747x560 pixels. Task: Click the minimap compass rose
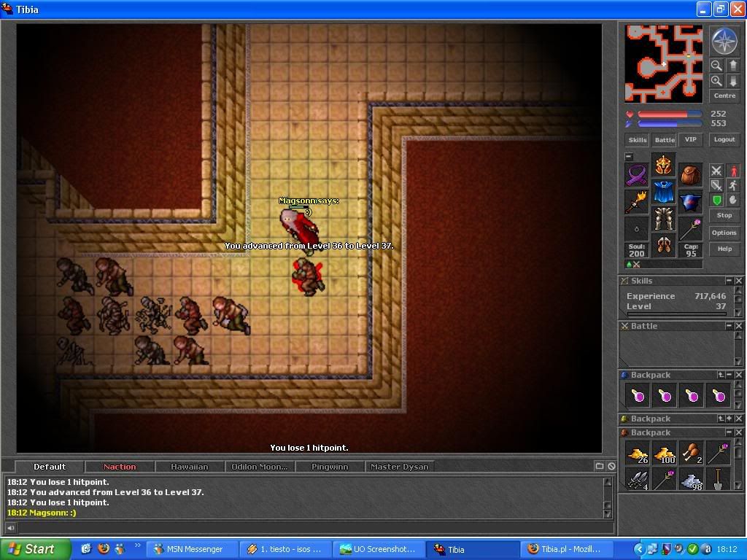click(x=724, y=42)
